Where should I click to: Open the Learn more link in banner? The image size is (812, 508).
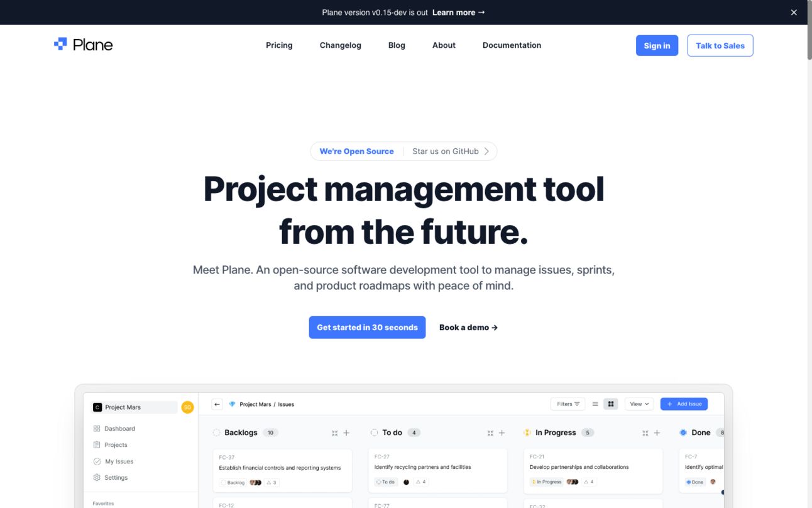(458, 13)
